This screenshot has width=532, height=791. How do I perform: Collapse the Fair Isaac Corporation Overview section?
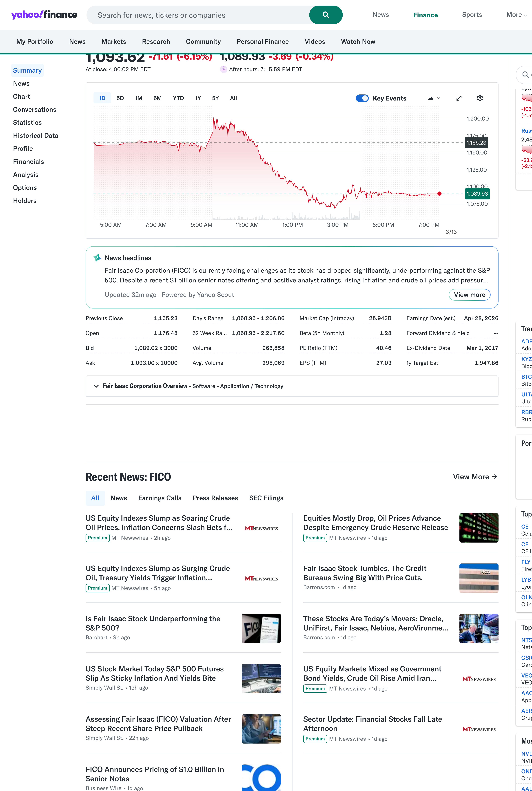[x=96, y=386]
